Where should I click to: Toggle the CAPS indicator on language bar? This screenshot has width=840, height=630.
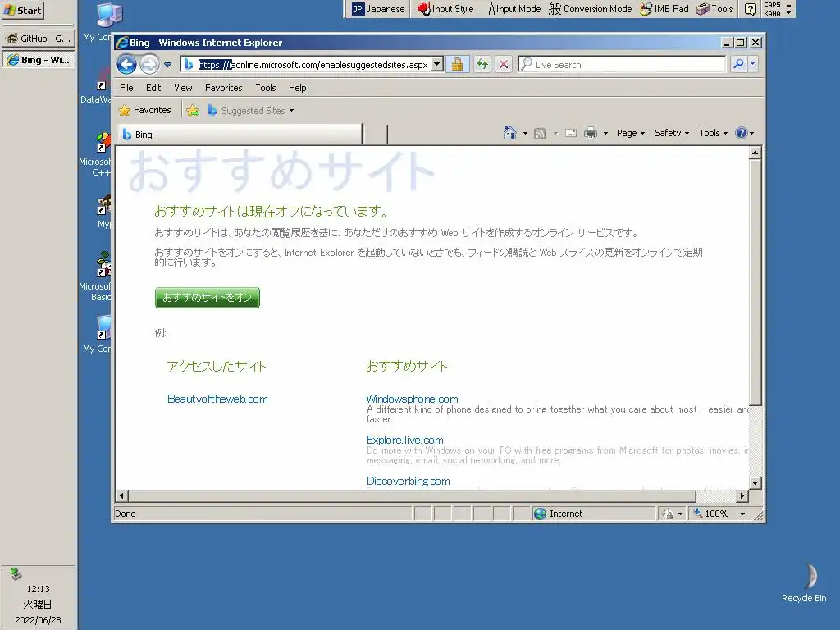coord(772,5)
